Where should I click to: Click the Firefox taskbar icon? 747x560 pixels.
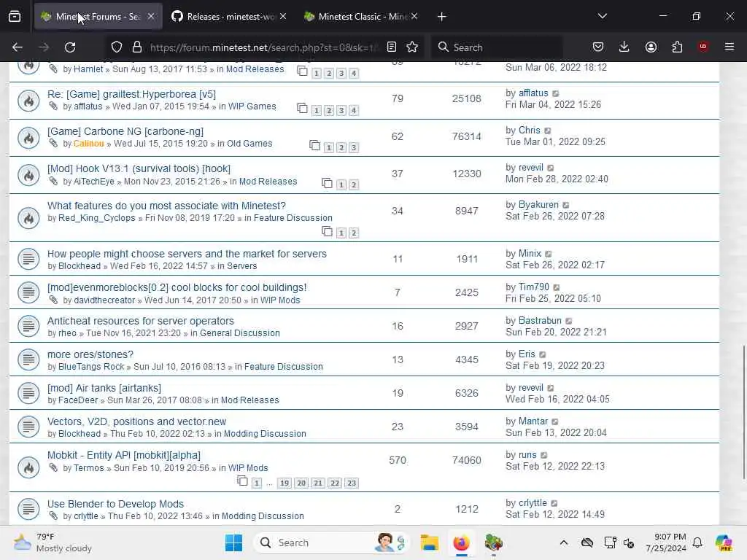[461, 542]
